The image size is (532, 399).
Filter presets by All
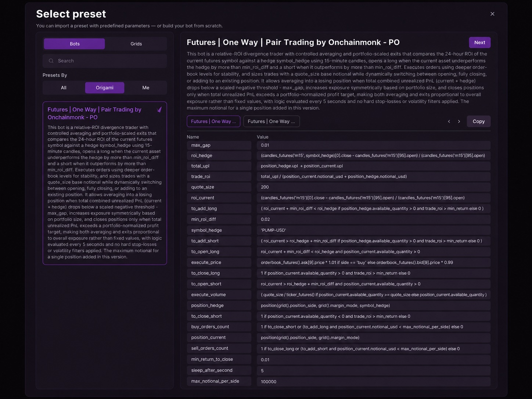(64, 88)
